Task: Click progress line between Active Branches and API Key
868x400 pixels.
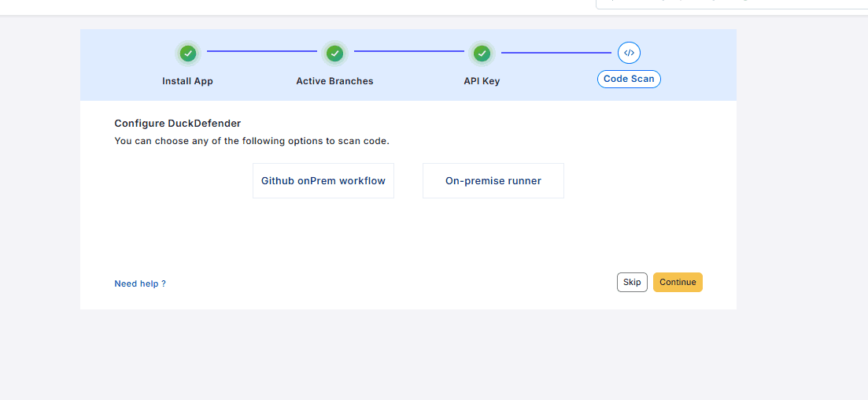Action: pos(408,52)
